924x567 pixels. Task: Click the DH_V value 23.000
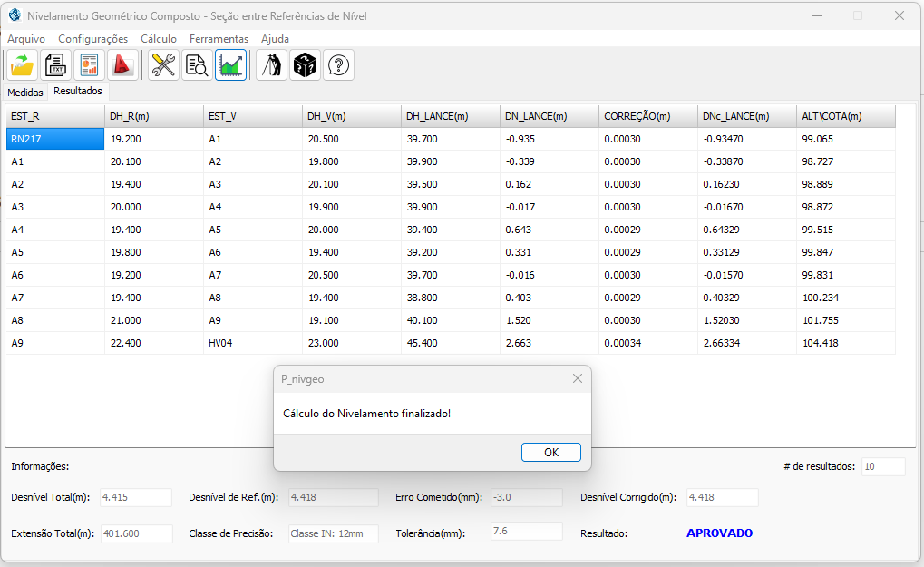tap(352, 343)
